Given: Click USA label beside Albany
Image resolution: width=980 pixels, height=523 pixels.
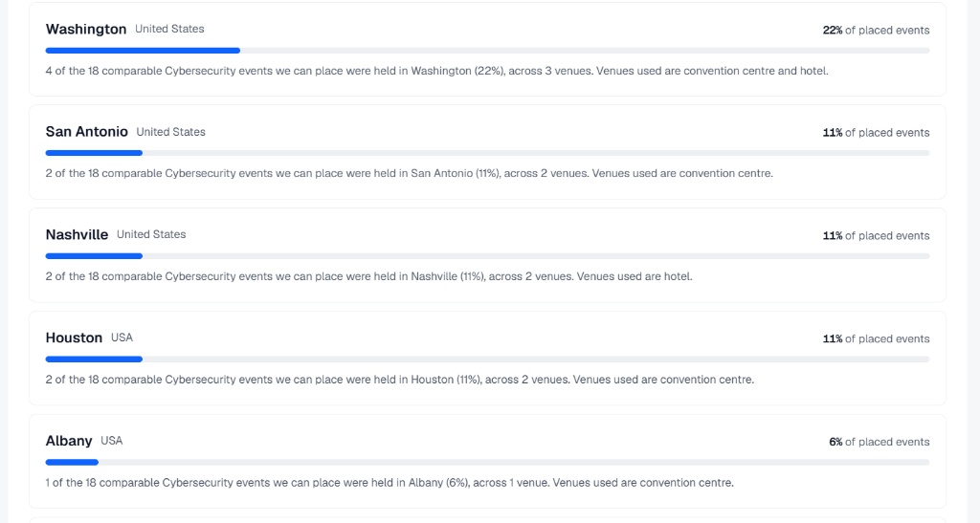Looking at the screenshot, I should 112,441.
